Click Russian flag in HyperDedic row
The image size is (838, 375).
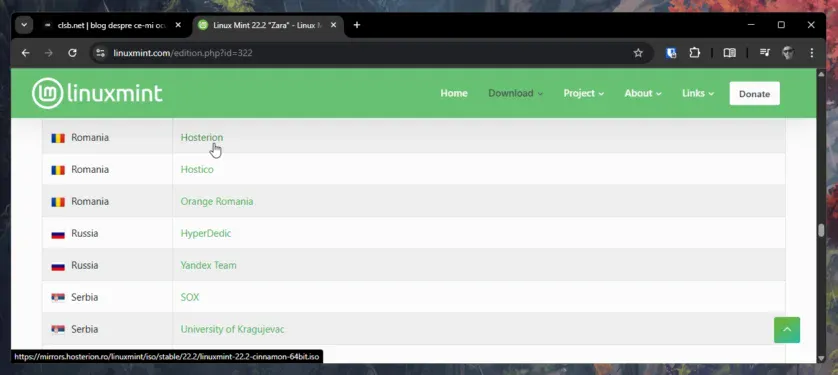click(x=58, y=235)
